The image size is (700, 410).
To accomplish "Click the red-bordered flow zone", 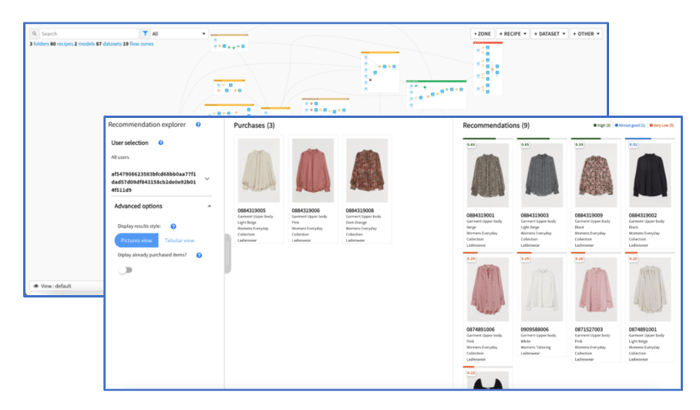I will click(488, 68).
